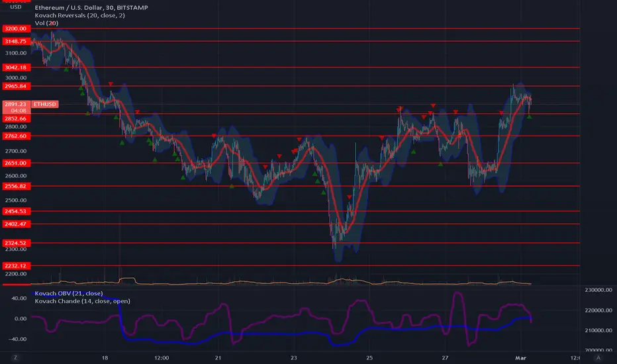Click the 2965.84 price level label
The image size is (617, 364).
click(x=16, y=86)
